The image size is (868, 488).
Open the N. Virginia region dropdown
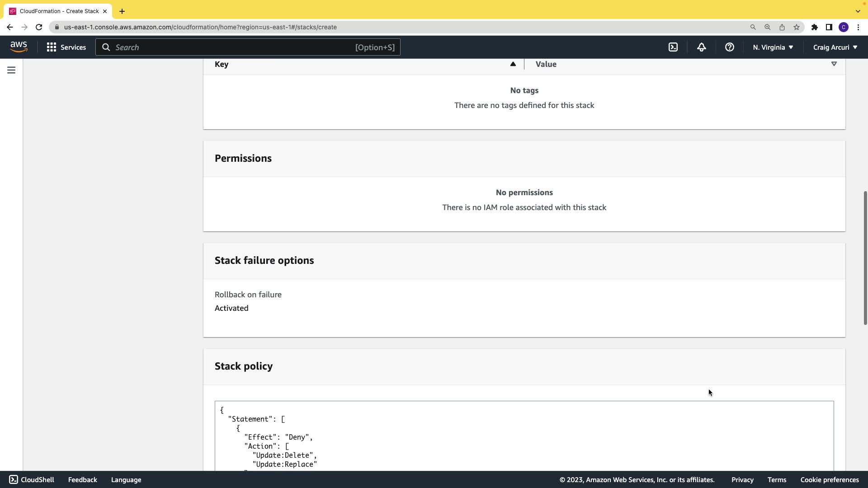tap(773, 47)
